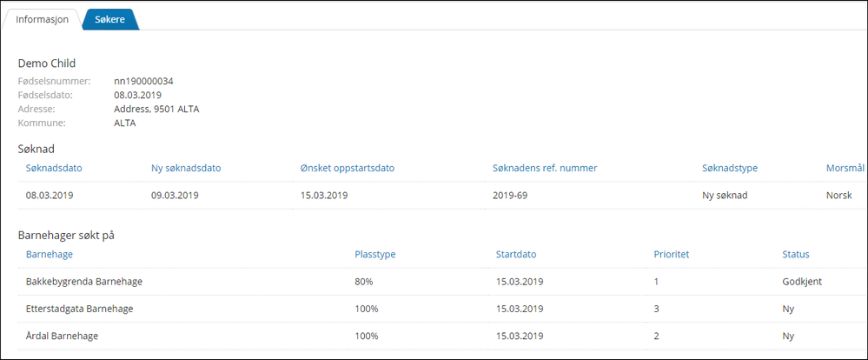
Task: Click application reference number 2019-69
Action: pyautogui.click(x=509, y=196)
